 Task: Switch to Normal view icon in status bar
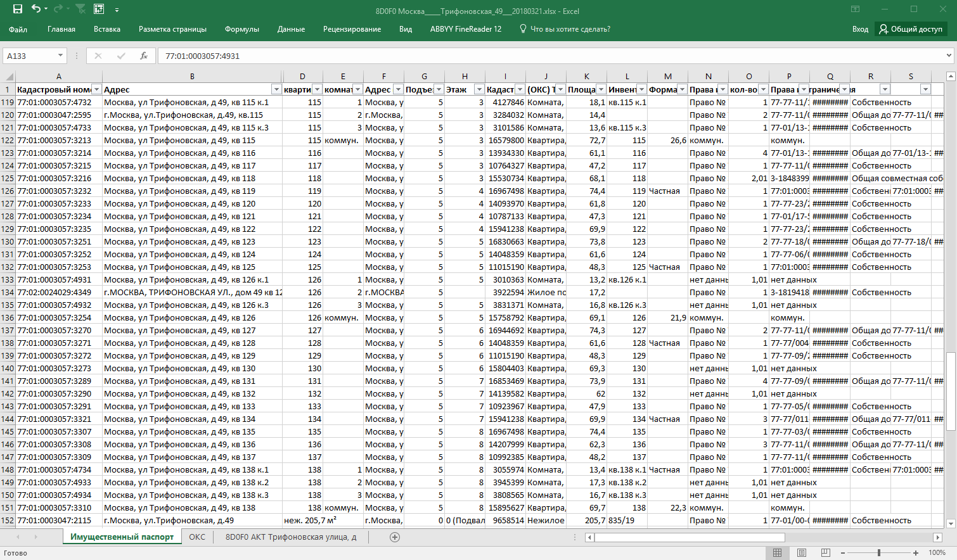pyautogui.click(x=777, y=552)
